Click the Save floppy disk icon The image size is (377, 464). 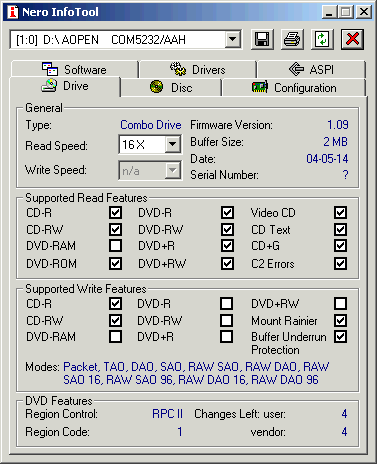click(x=262, y=39)
